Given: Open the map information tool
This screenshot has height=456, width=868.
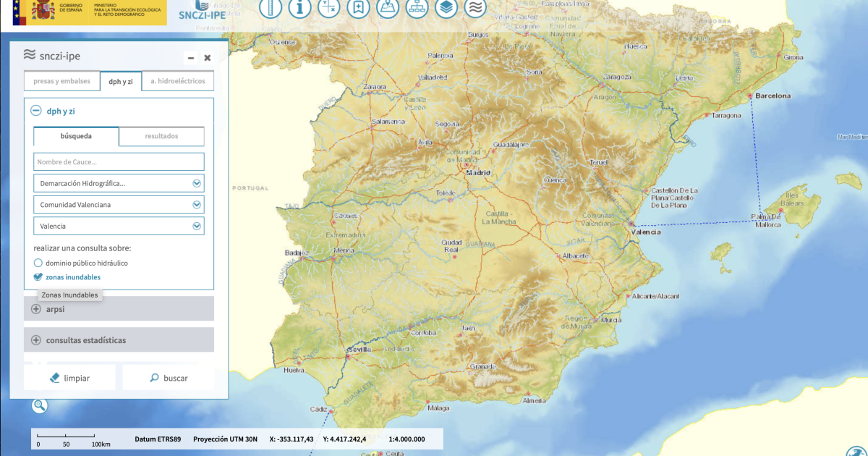Looking at the screenshot, I should pyautogui.click(x=300, y=10).
